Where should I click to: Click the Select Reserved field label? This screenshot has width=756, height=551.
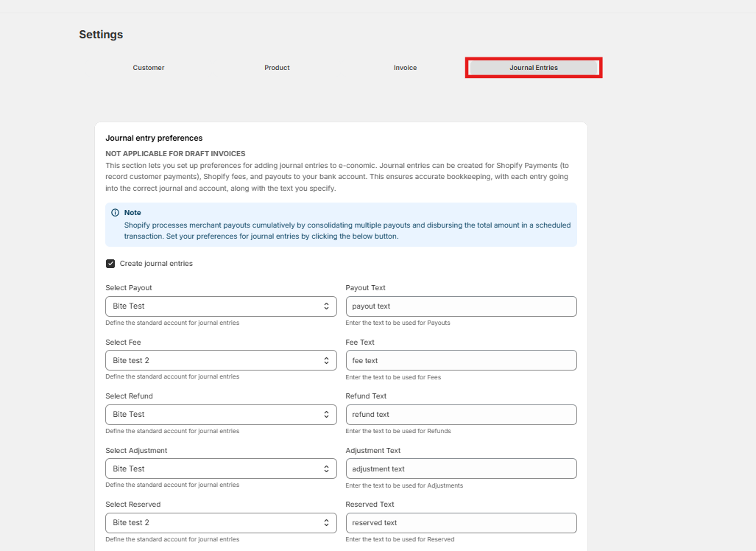point(133,504)
